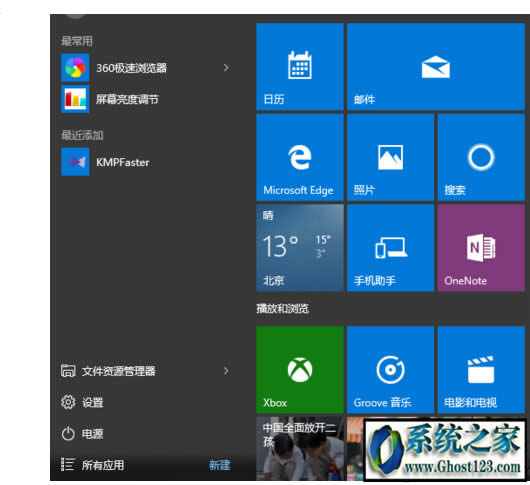Open the news tile 中国全面放开二孩

click(x=300, y=448)
